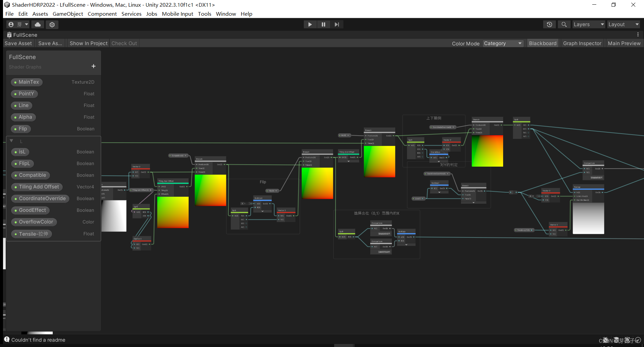This screenshot has width=644, height=347.
Task: Select the PointY property pill
Action: click(24, 94)
